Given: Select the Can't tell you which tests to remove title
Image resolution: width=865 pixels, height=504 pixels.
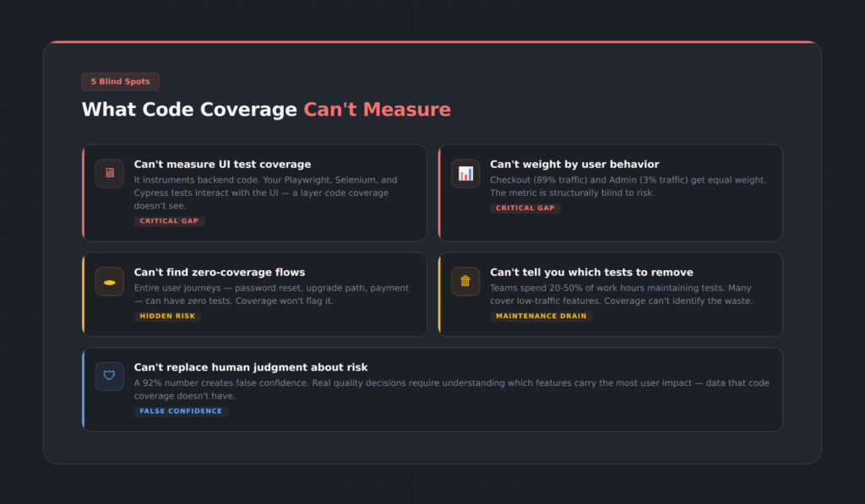Looking at the screenshot, I should pos(591,272).
